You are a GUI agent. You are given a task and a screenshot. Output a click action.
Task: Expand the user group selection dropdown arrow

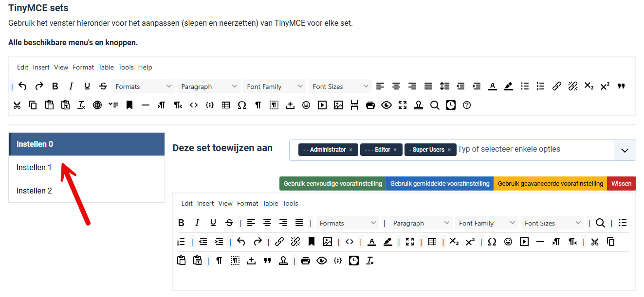point(625,150)
